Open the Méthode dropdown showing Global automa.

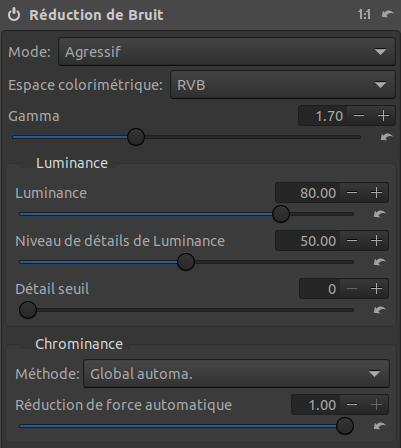236,374
